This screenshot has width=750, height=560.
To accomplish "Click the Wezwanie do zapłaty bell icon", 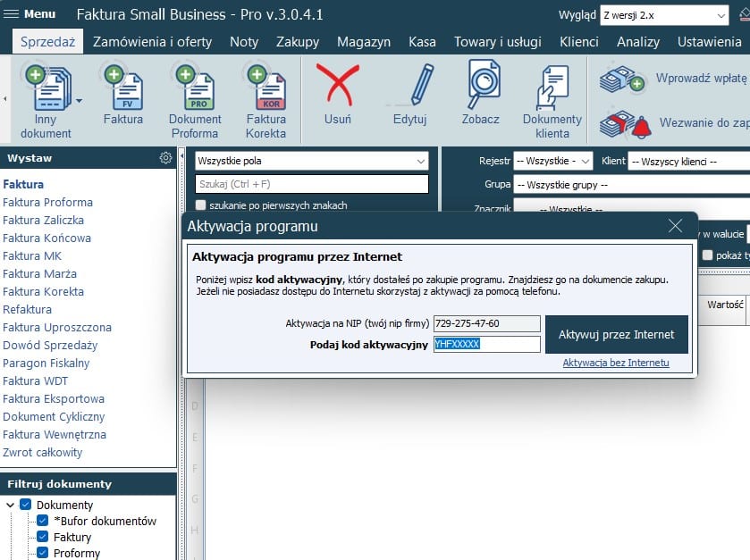I will 626,124.
